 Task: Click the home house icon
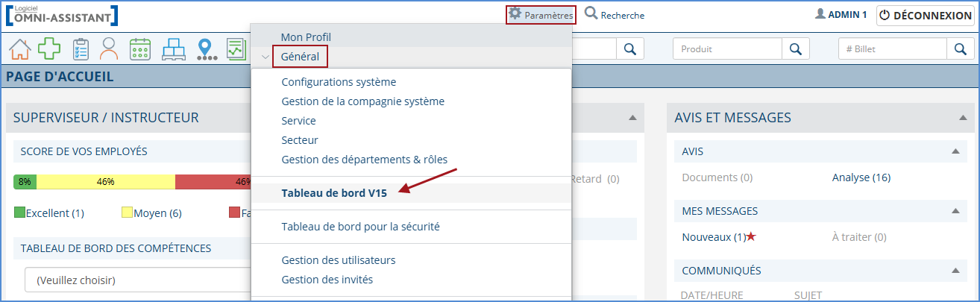20,49
